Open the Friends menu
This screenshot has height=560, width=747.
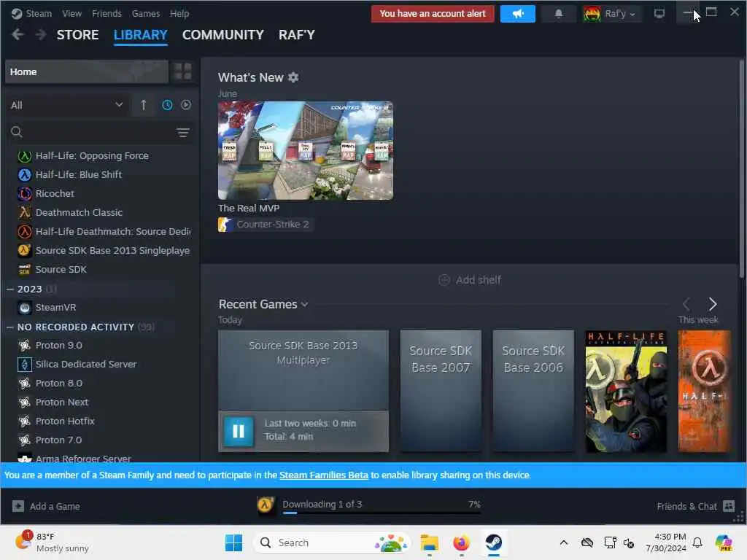(107, 14)
